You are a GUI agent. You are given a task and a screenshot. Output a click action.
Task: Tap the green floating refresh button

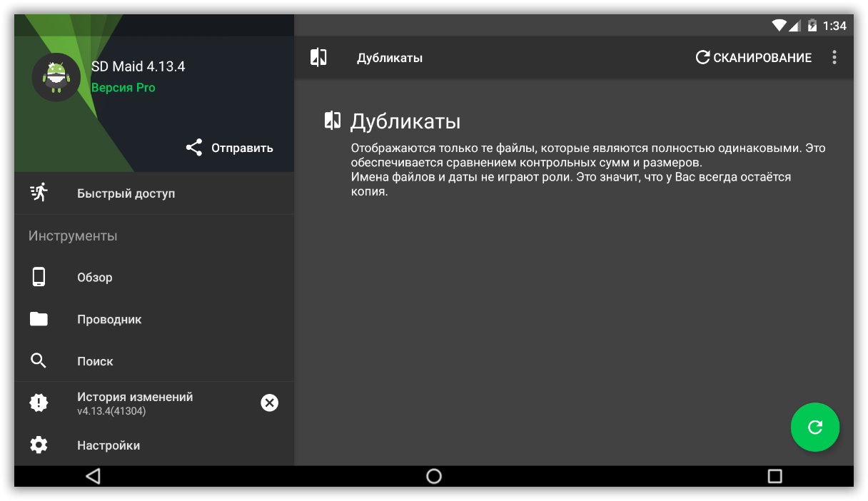(814, 427)
